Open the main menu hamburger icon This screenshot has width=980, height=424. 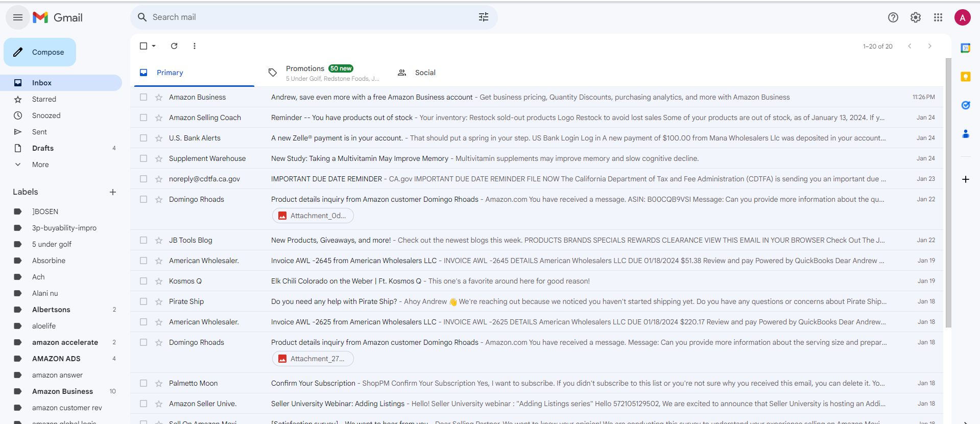(x=18, y=17)
